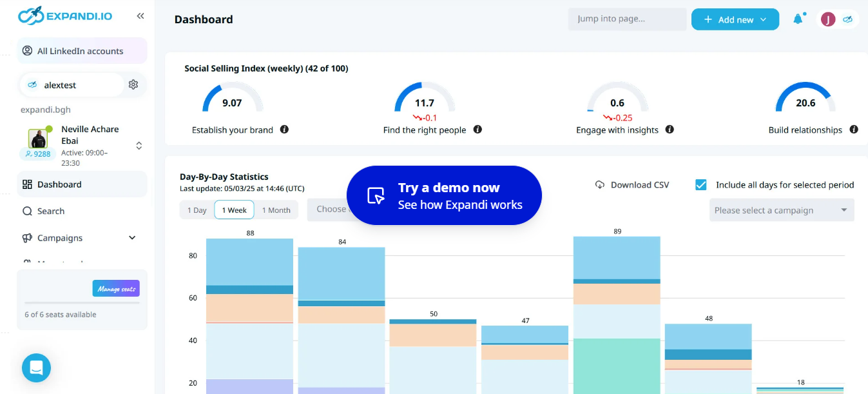Go to Dashboard in sidebar
Image resolution: width=868 pixels, height=394 pixels.
[x=82, y=184]
